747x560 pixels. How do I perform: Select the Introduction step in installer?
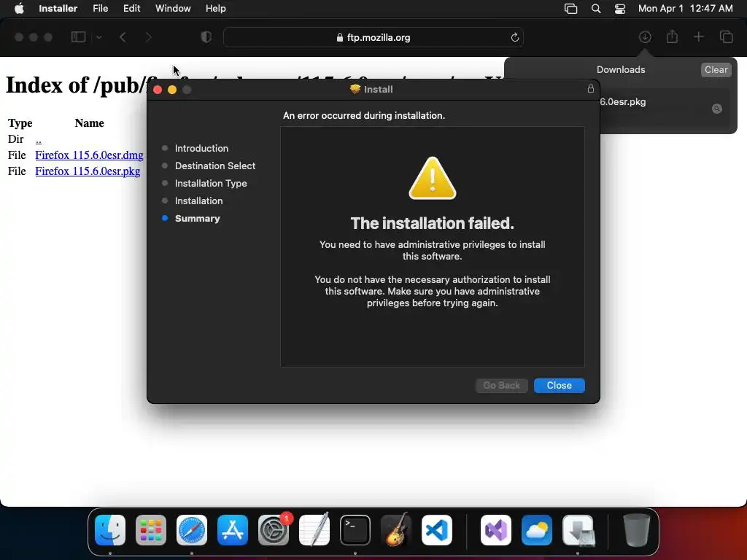(201, 148)
